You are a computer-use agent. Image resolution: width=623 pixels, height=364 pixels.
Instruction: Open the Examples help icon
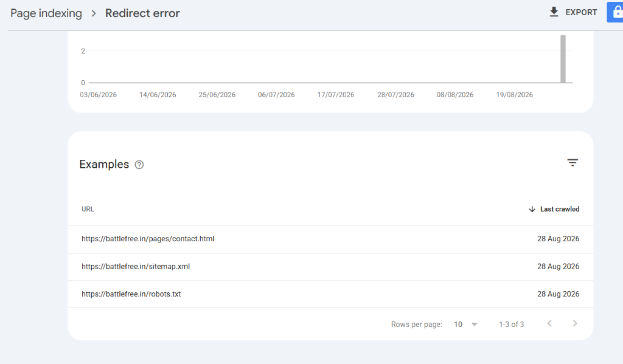(x=139, y=165)
